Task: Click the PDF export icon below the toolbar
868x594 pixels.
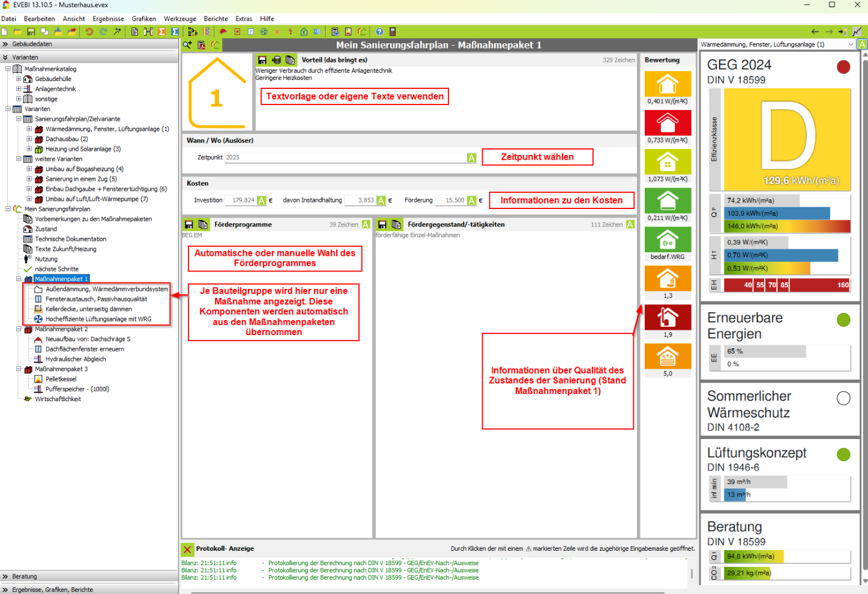Action: point(201,45)
